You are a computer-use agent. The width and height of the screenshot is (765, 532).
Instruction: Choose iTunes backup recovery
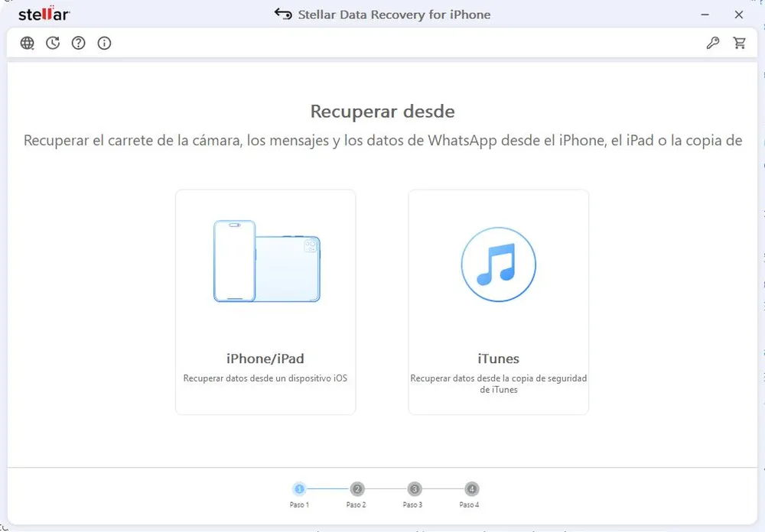[498, 301]
